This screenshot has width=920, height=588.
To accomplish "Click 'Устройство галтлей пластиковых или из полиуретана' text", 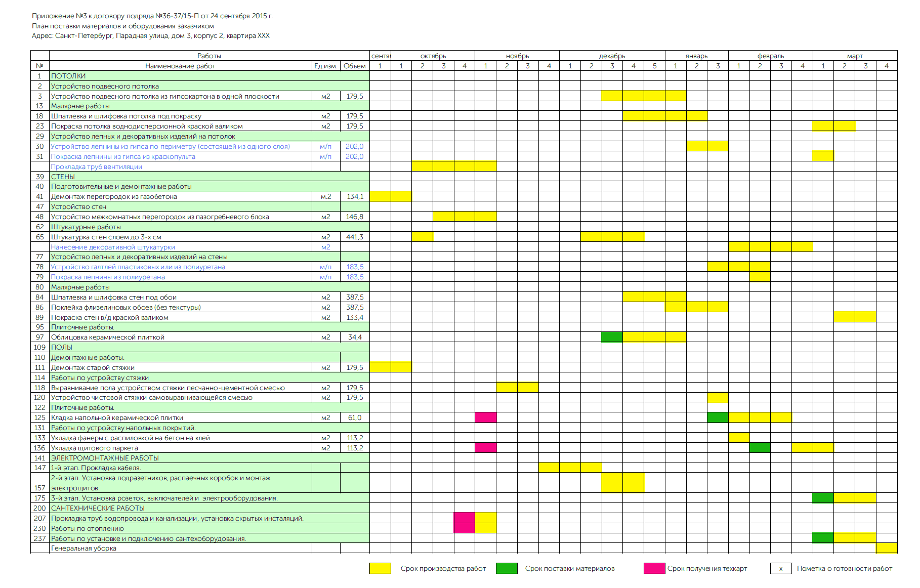I will [138, 267].
